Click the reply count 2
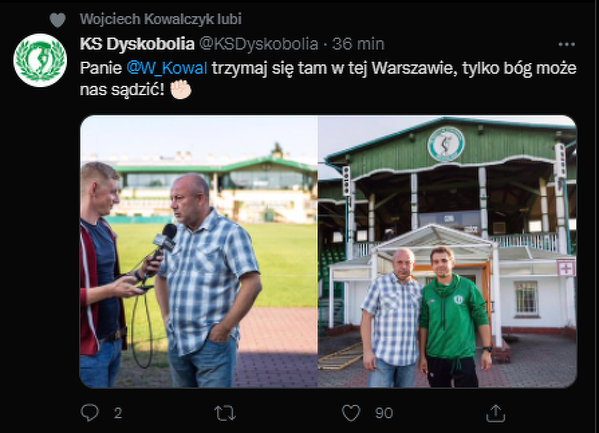This screenshot has width=599, height=433. click(118, 413)
